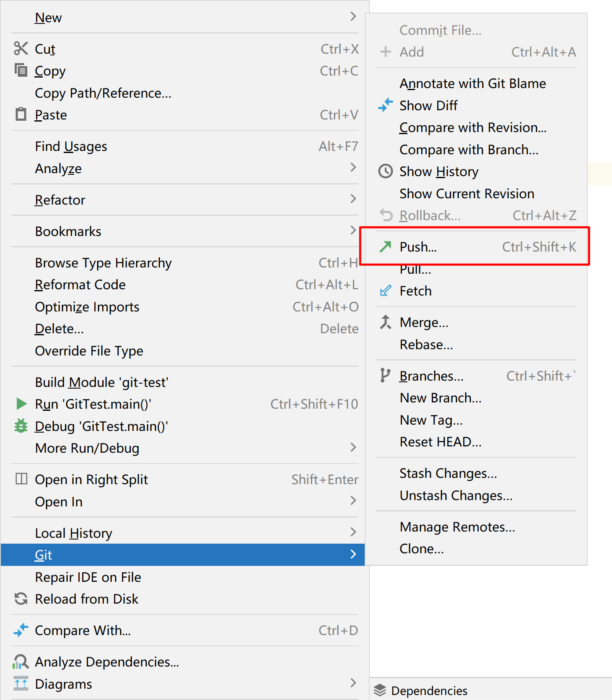Click the scissors Cut icon
The height and width of the screenshot is (700, 612).
coord(21,49)
